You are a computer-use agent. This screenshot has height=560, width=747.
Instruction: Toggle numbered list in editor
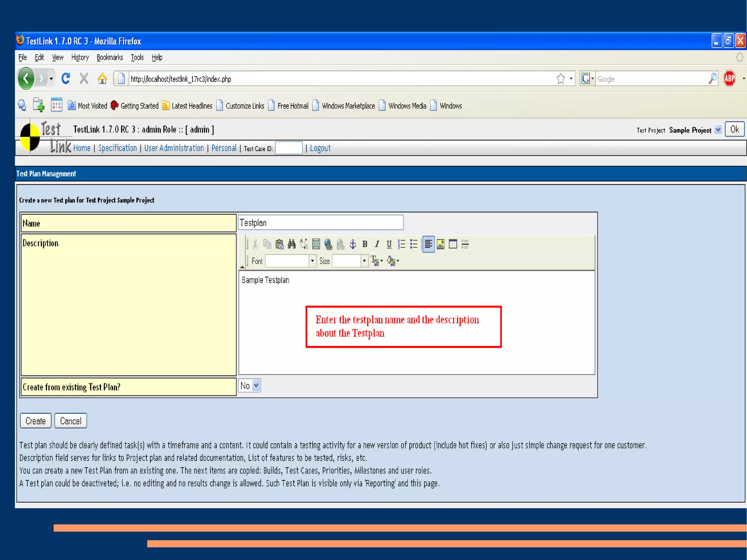[x=402, y=244]
